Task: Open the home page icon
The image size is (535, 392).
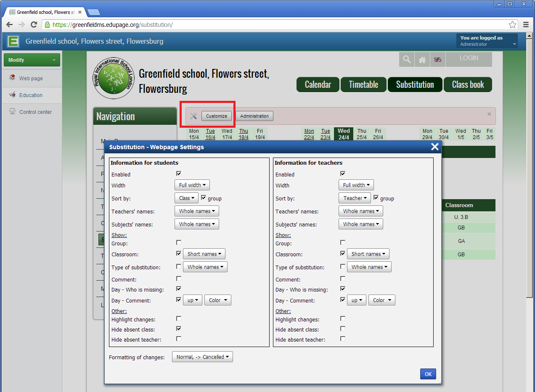Action: tap(422, 60)
